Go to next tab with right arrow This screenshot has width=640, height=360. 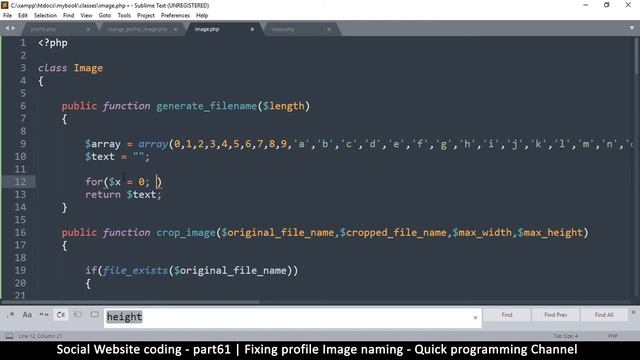[13, 28]
